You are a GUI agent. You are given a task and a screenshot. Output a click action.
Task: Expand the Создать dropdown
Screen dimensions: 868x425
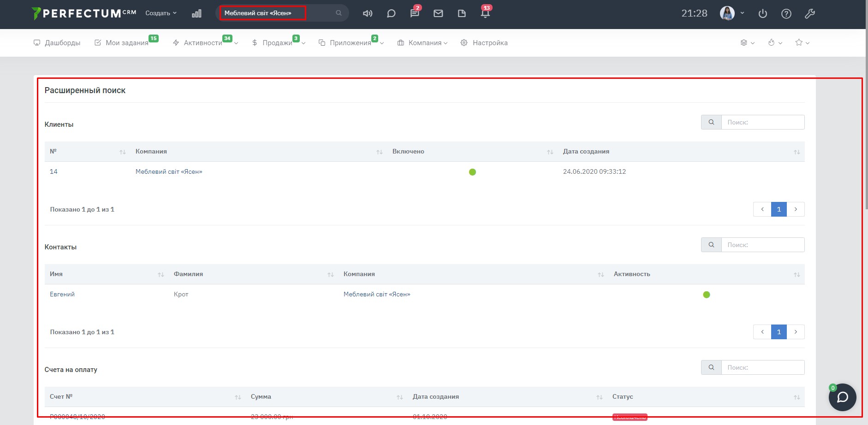(x=161, y=13)
